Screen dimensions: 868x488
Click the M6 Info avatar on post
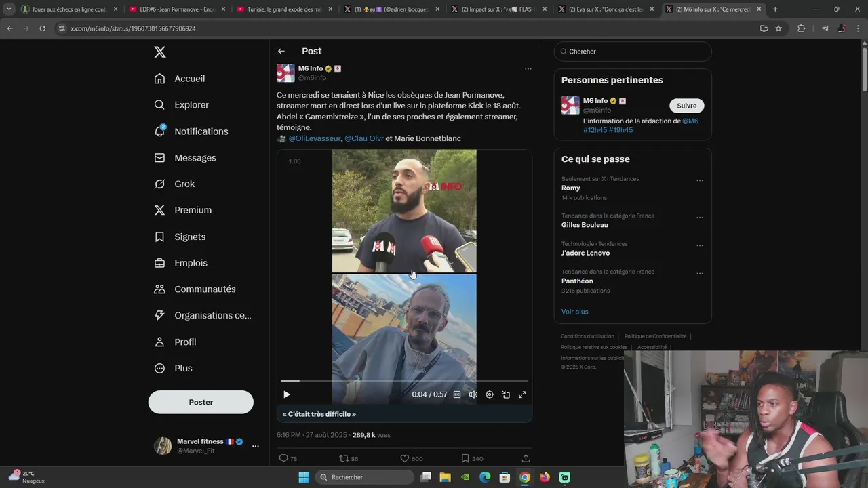285,73
